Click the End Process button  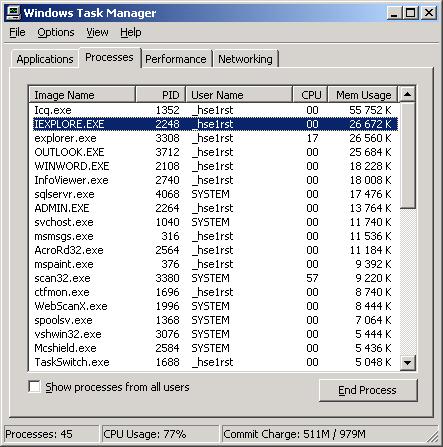368,390
